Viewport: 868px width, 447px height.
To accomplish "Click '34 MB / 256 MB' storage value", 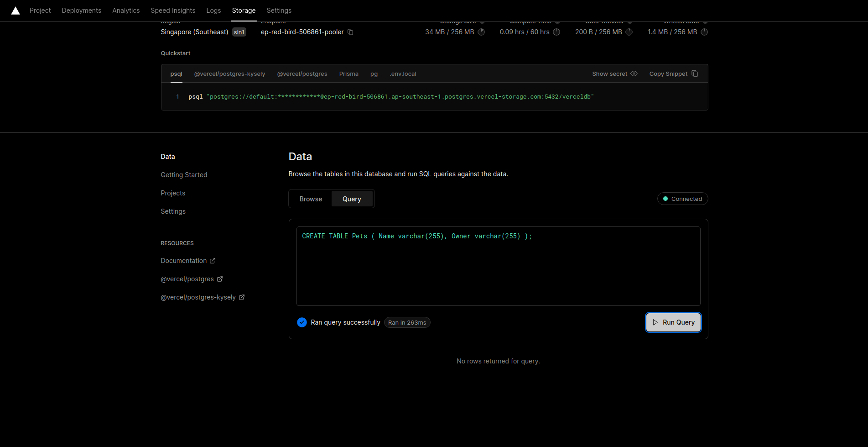I will [x=449, y=32].
